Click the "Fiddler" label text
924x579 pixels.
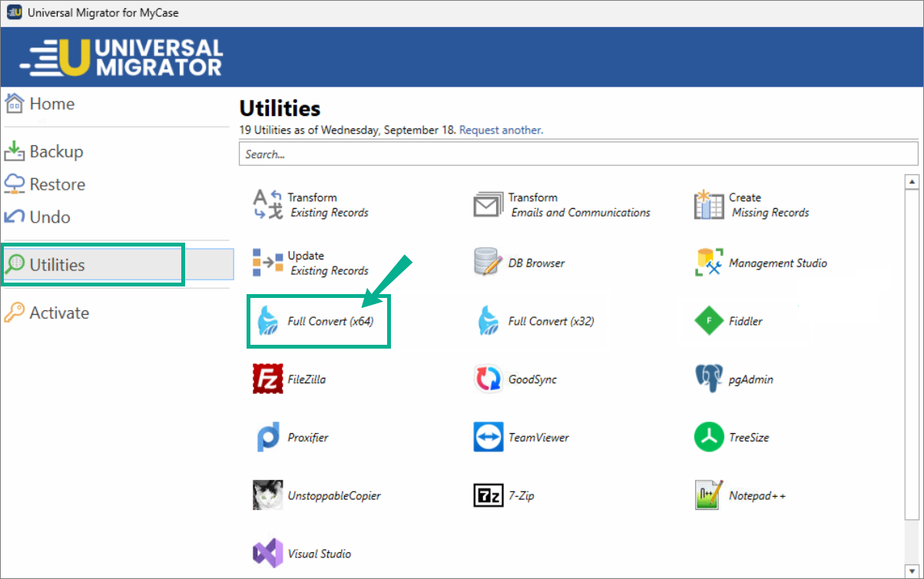746,322
